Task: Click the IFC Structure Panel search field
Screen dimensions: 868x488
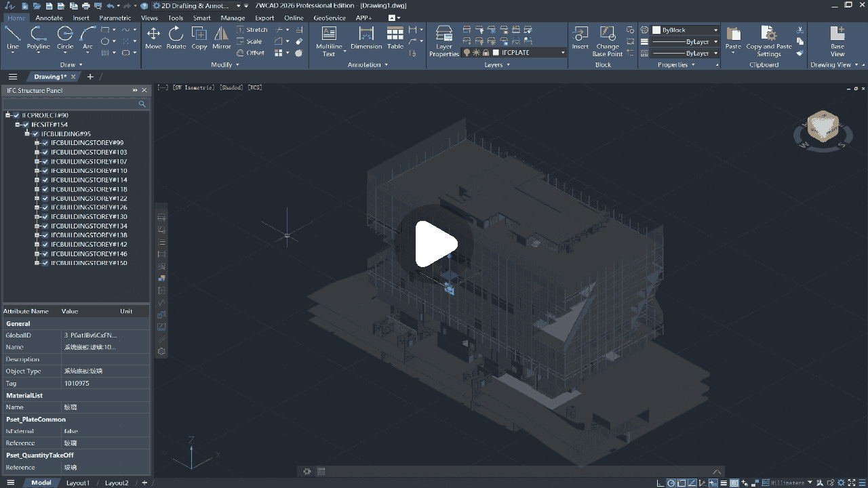Action: tap(71, 104)
